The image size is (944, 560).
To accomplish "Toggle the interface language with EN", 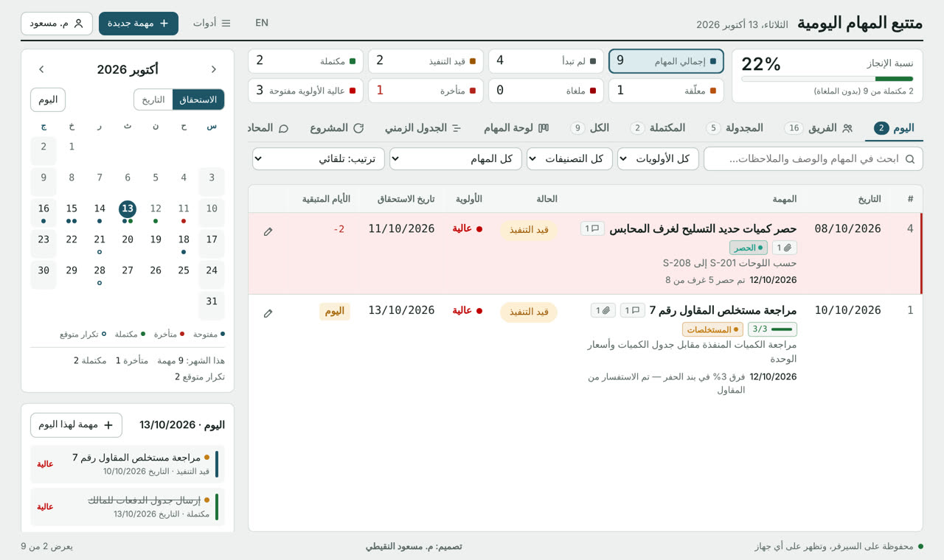I will click(262, 23).
